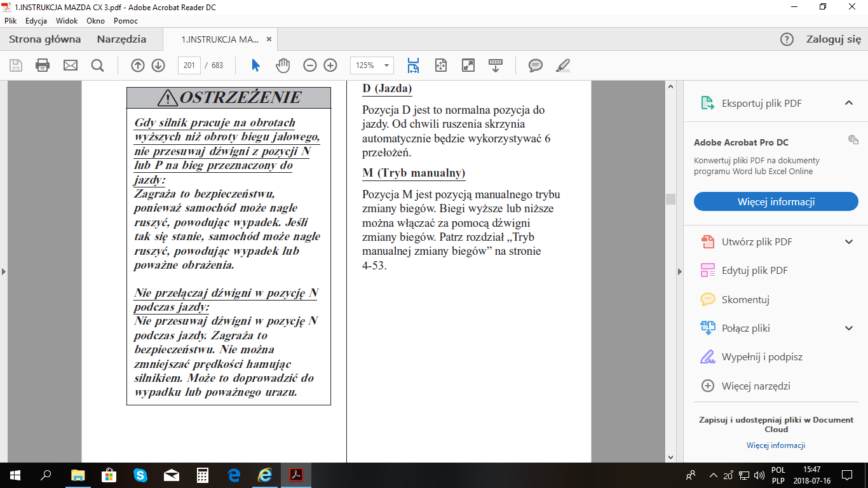Screen dimensions: 868x488
Task: Click the Send file by email icon
Action: pos(70,65)
